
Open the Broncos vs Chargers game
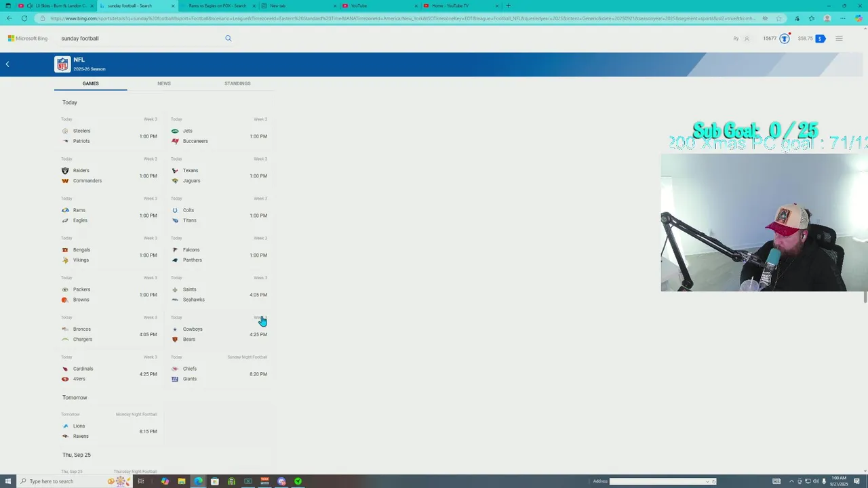tap(109, 330)
